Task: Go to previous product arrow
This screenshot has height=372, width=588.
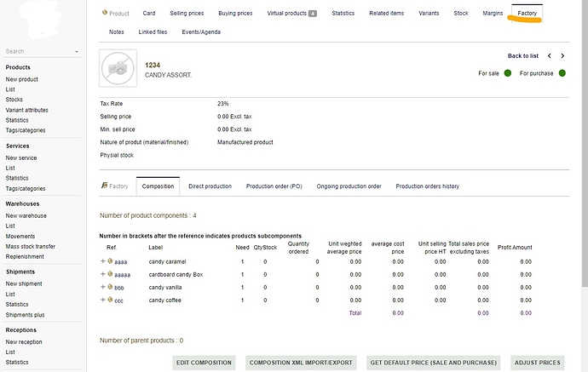Action: click(550, 56)
